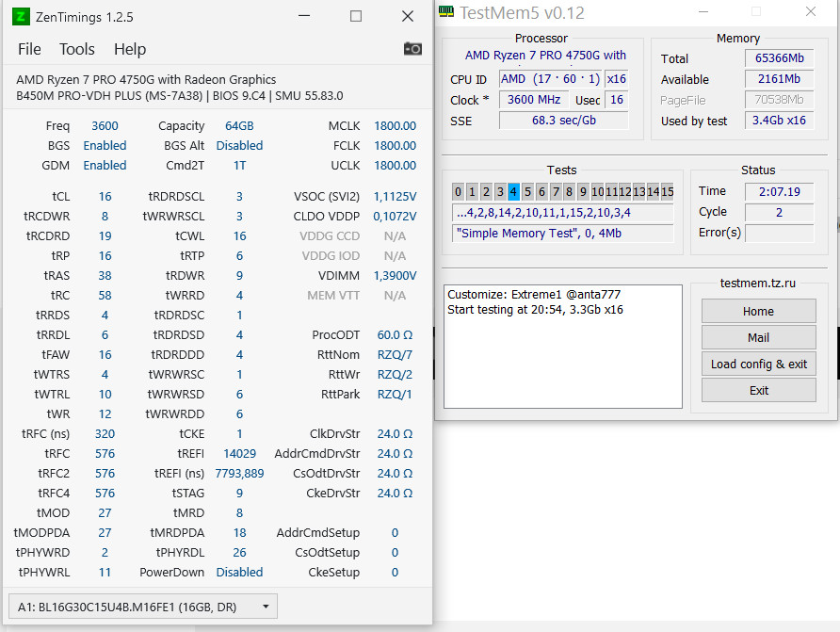The width and height of the screenshot is (840, 632).
Task: Click the CLDO VDDP value 0,1072V
Action: click(395, 217)
